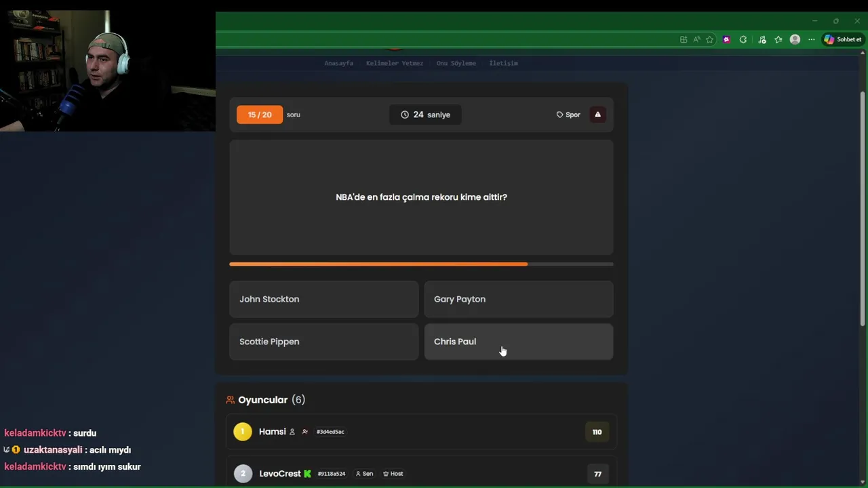Click chat username uzaktanasyali

(x=53, y=449)
